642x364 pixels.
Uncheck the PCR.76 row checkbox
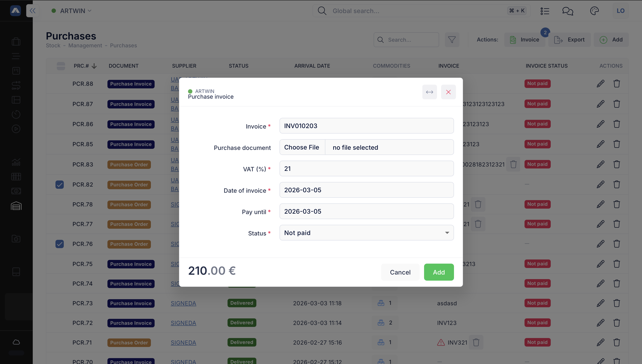[x=60, y=244]
